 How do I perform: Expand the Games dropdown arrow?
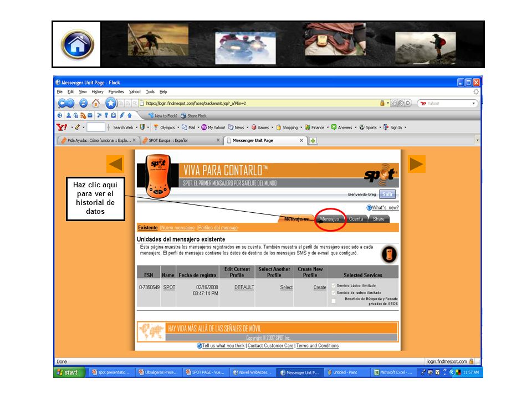tap(272, 127)
